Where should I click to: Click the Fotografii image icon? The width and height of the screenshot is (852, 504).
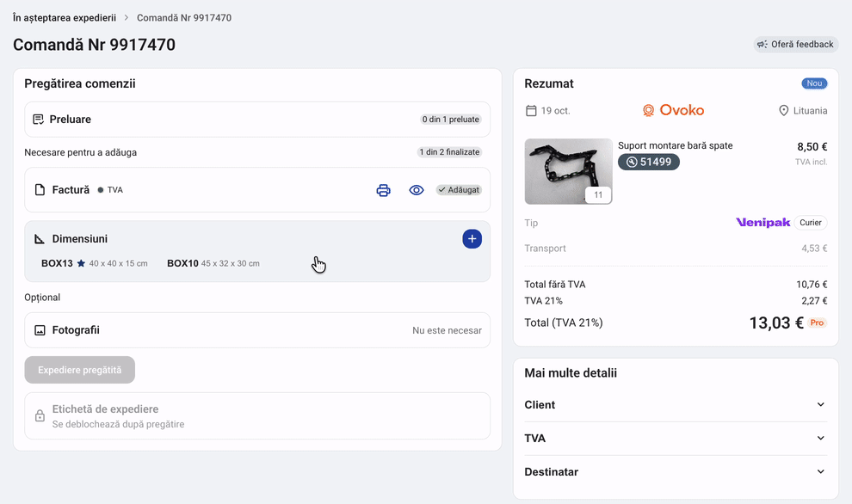[x=40, y=330]
